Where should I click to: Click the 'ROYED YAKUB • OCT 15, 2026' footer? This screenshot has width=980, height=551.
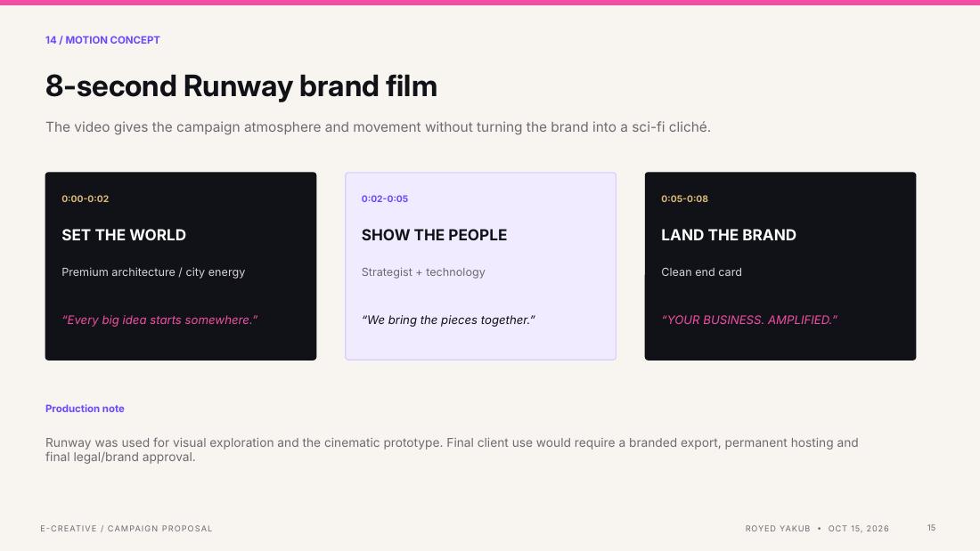coord(817,529)
